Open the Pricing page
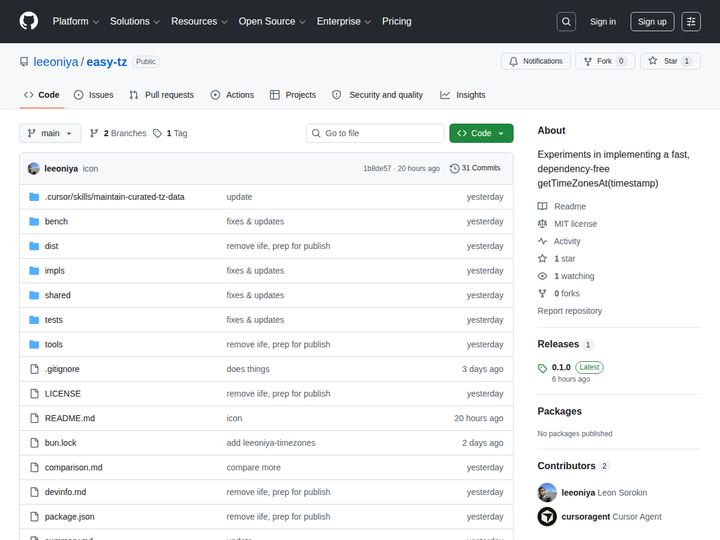 pyautogui.click(x=397, y=22)
